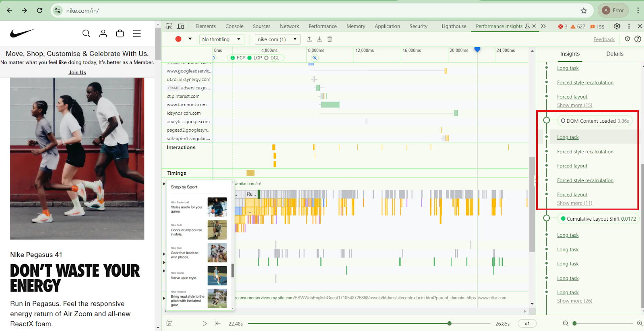Bookmark this page with the star icon

point(584,10)
